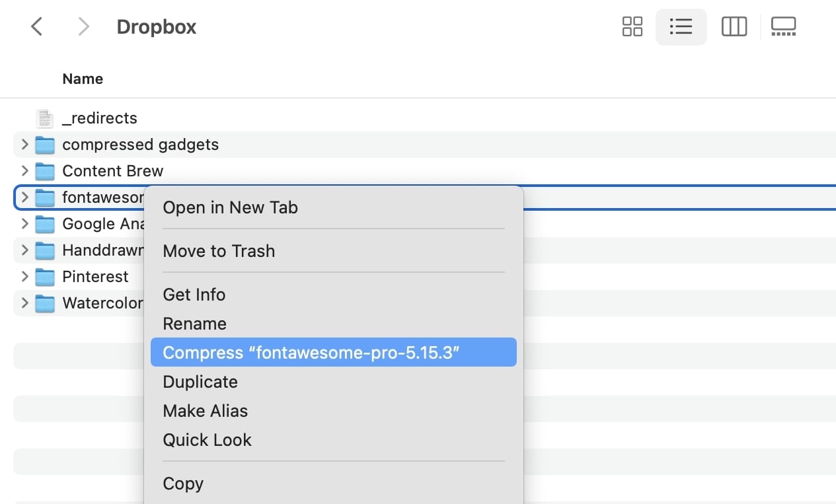The height and width of the screenshot is (504, 836).
Task: Click the Watercolor folder icon
Action: point(44,303)
